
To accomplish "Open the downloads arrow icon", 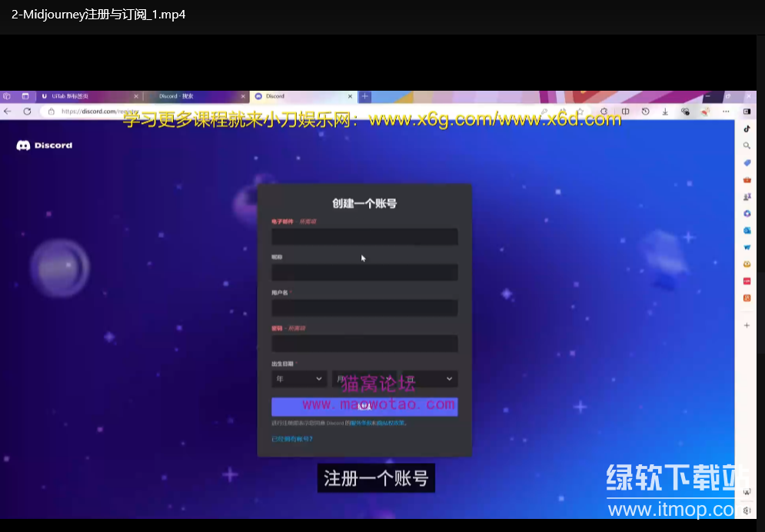I will pyautogui.click(x=665, y=111).
